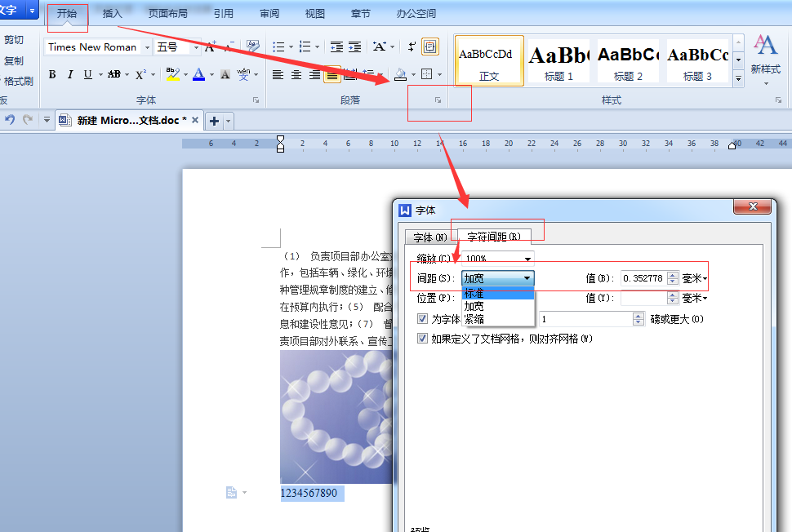Switch to the 字体(N) dialog tab
This screenshot has width=792, height=532.
430,237
